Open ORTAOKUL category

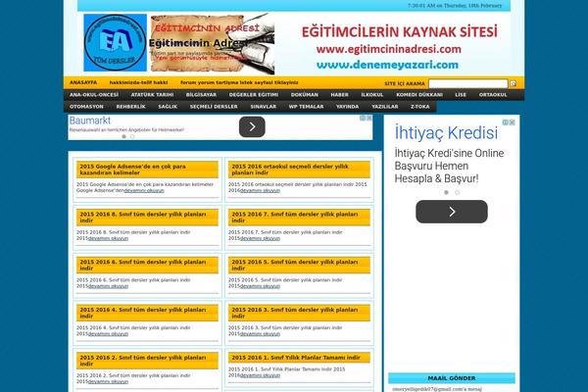493,95
